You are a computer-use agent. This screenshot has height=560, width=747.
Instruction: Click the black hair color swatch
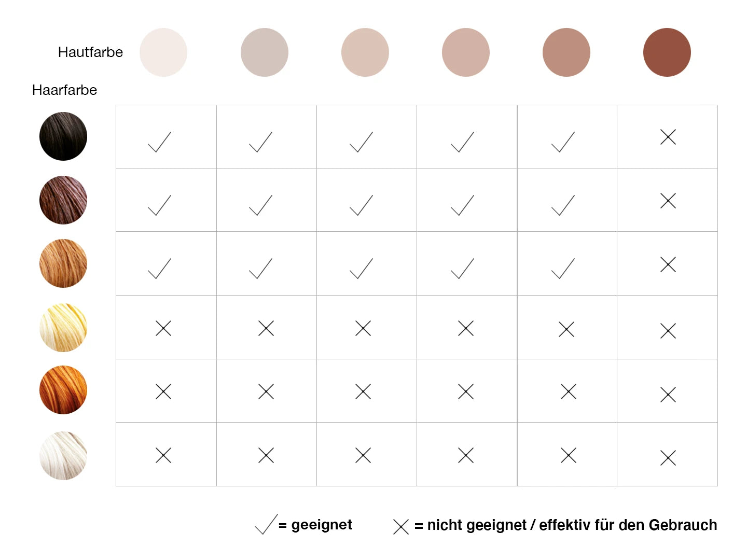pyautogui.click(x=63, y=136)
